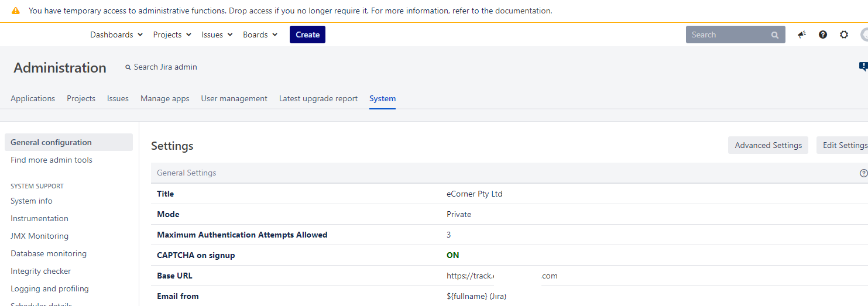Click the Settings heading

(172, 146)
